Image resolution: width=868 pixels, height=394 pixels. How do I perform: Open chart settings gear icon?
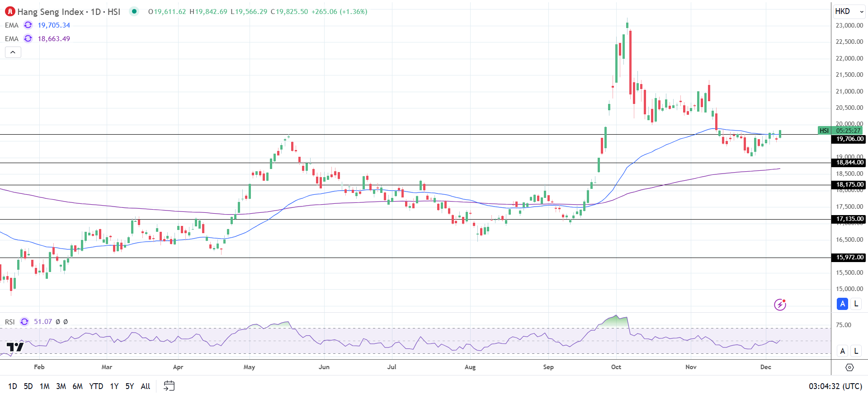click(x=849, y=367)
